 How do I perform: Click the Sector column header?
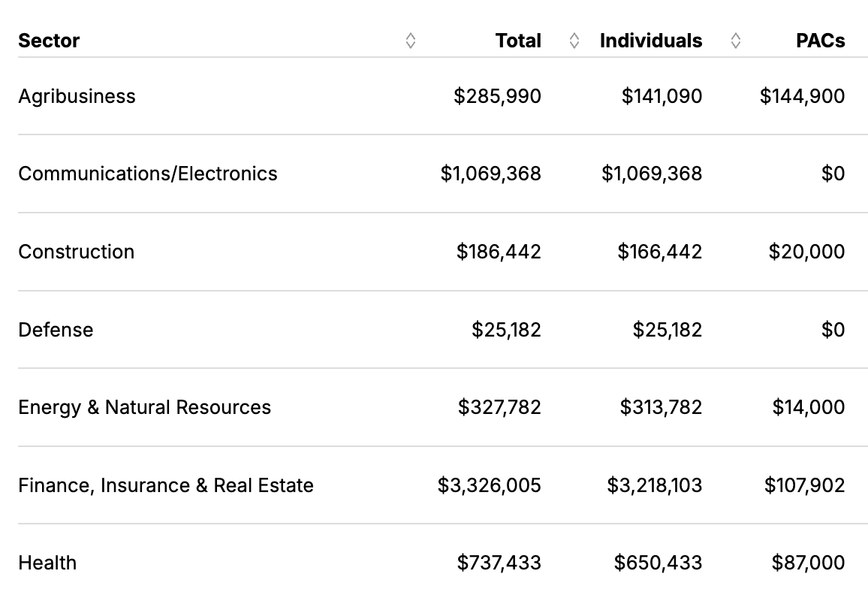pos(49,41)
